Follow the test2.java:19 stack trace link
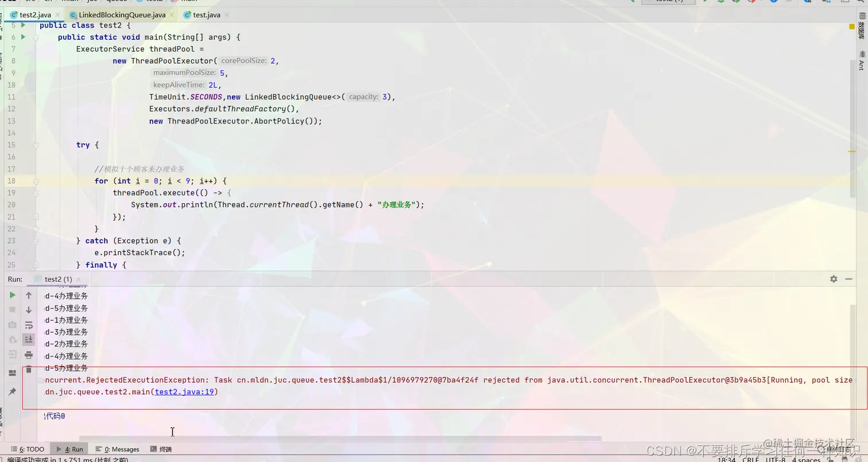The image size is (868, 462). [184, 392]
